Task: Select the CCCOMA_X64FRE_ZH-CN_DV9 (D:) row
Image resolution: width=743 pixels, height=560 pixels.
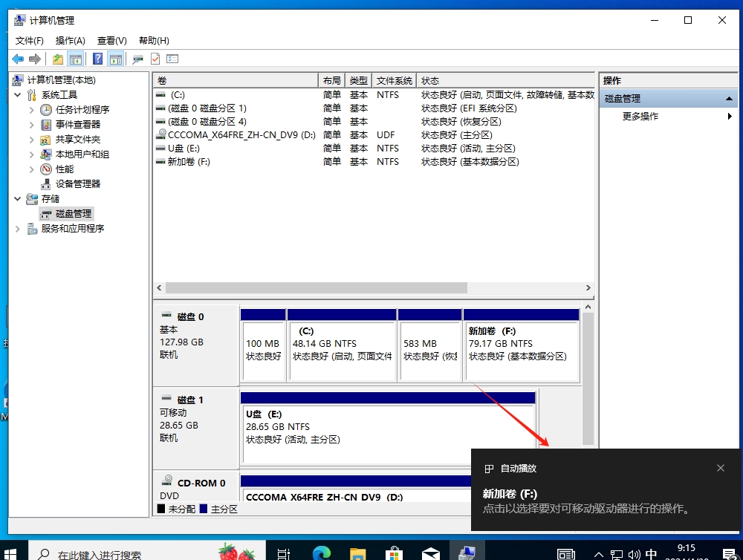Action: coord(374,135)
